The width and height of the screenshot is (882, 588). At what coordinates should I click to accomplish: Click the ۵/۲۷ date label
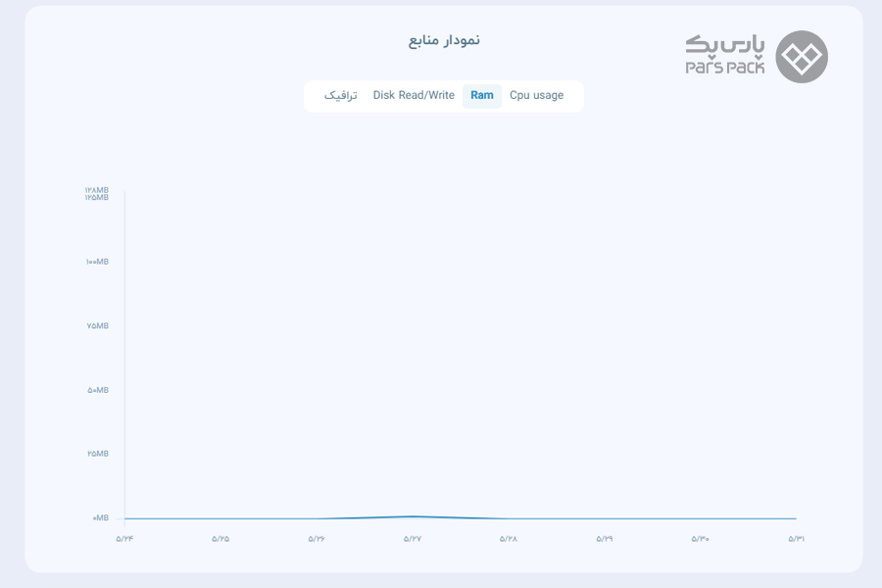413,538
